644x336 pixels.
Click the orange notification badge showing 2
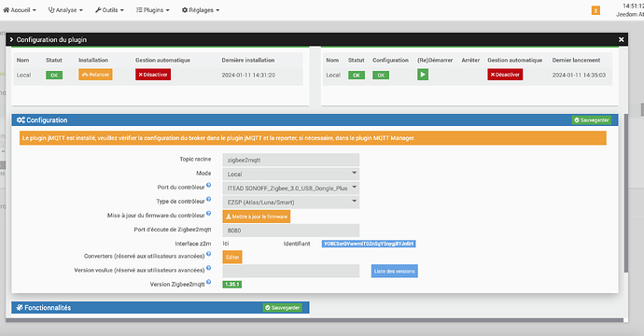click(595, 10)
